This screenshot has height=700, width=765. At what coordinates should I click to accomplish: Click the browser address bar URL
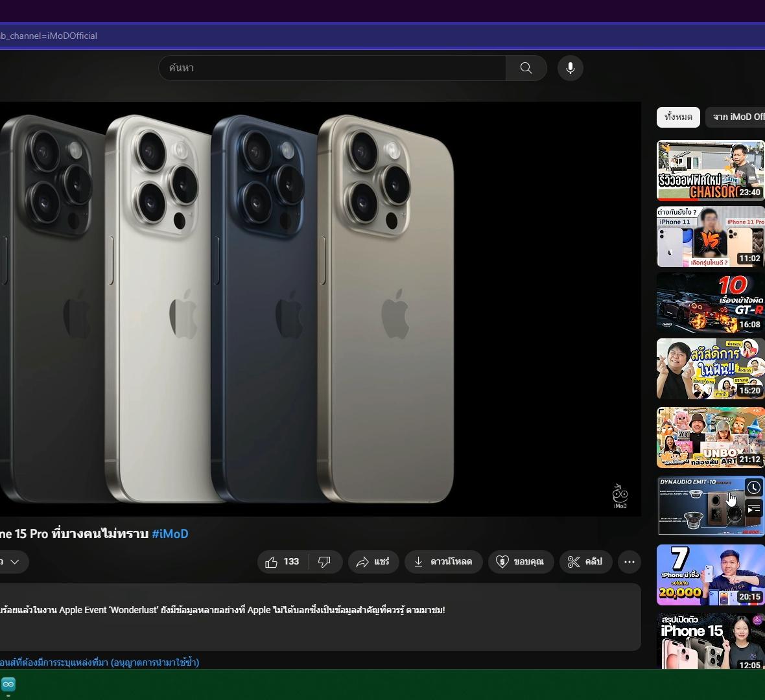click(49, 36)
